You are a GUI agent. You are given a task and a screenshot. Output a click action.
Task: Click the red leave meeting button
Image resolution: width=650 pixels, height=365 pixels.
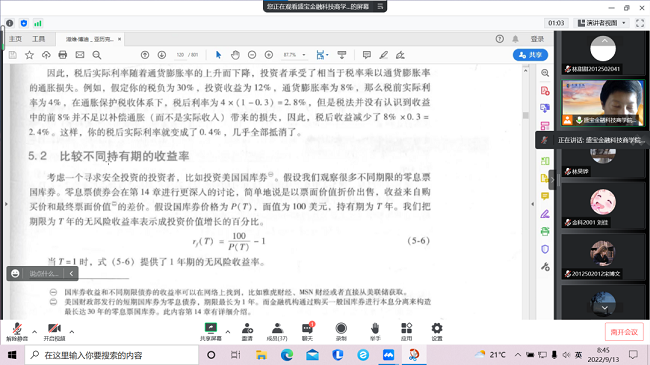click(624, 332)
